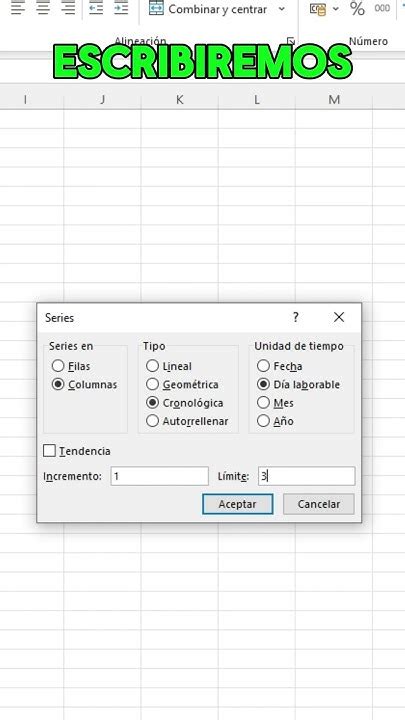The height and width of the screenshot is (720, 405).
Task: Click the center alignment icon
Action: click(43, 8)
